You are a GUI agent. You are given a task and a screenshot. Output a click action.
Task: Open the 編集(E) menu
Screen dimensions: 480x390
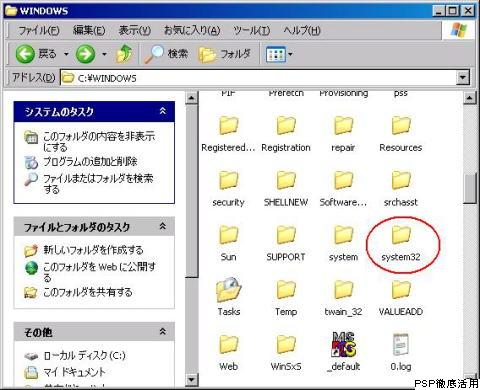[89, 31]
